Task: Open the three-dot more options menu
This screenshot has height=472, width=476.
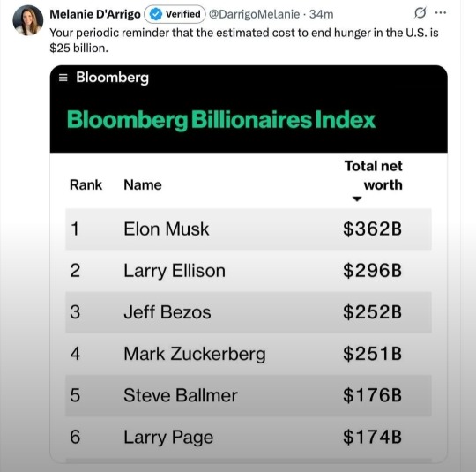Action: point(441,12)
